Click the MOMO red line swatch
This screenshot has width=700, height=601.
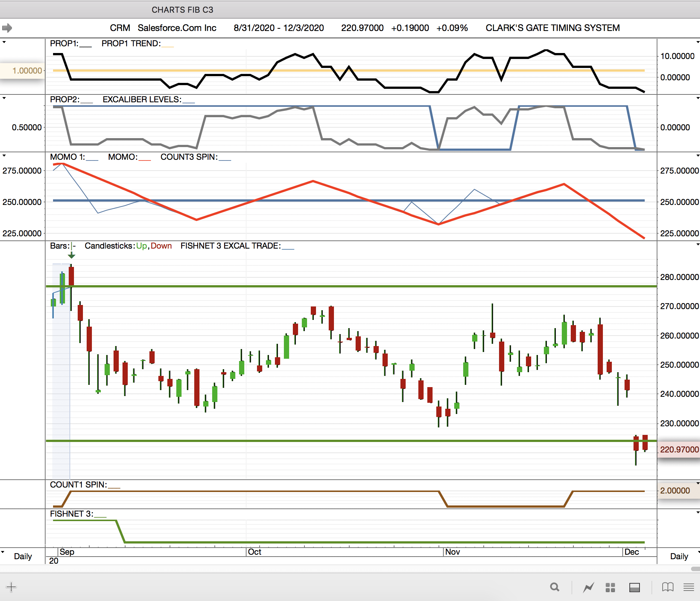click(x=145, y=160)
